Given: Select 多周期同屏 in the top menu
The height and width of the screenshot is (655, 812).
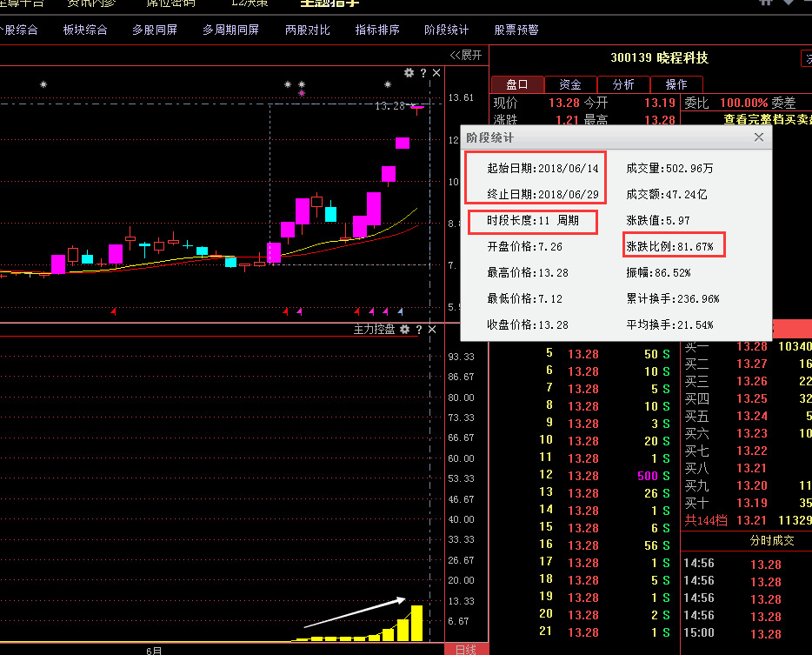Looking at the screenshot, I should pos(231,30).
